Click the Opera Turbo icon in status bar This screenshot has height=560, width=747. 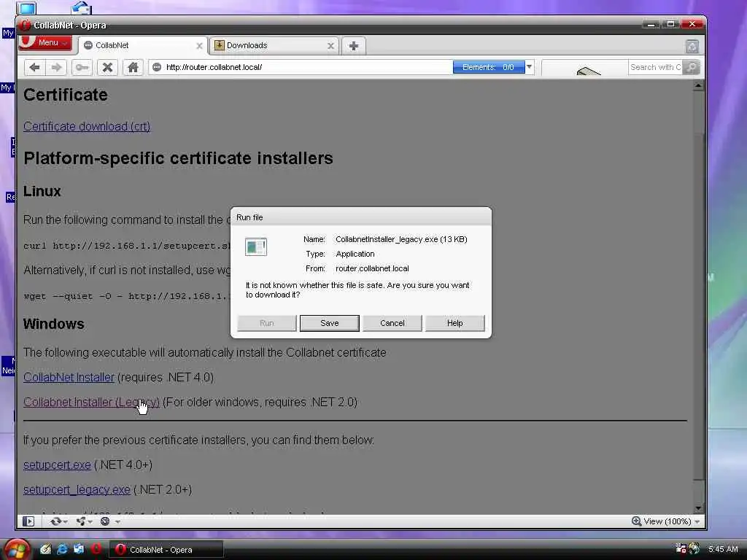pos(105,521)
